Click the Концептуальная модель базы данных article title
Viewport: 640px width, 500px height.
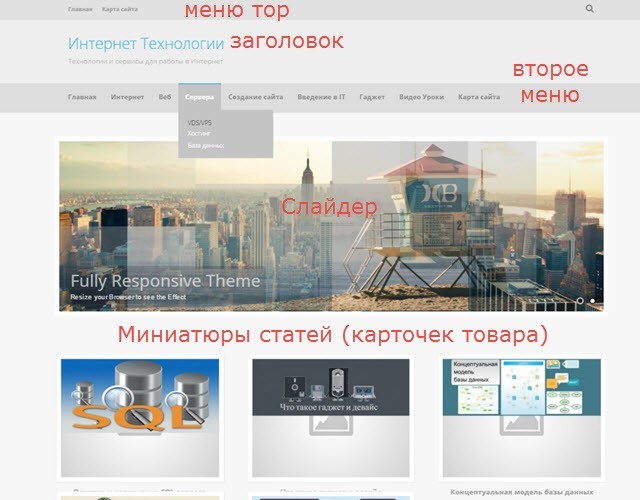click(522, 492)
